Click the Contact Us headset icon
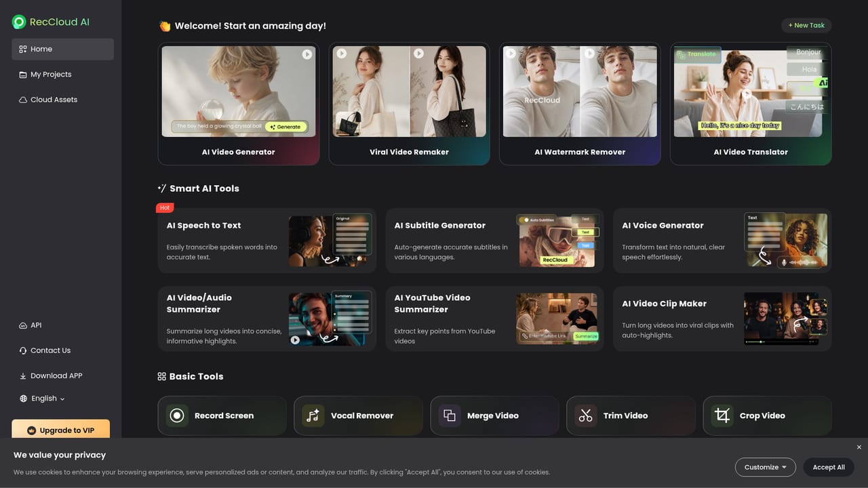Viewport: 868px width, 488px height. click(x=23, y=350)
